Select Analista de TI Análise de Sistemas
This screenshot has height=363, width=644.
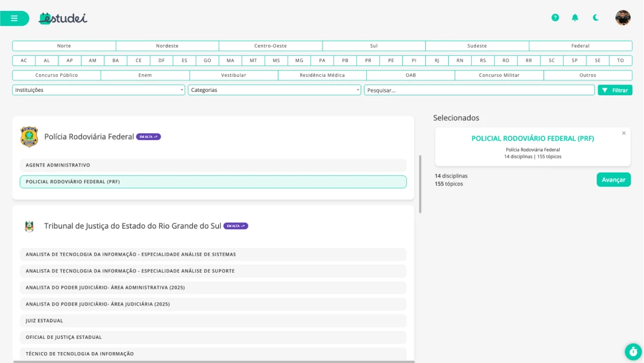213,254
